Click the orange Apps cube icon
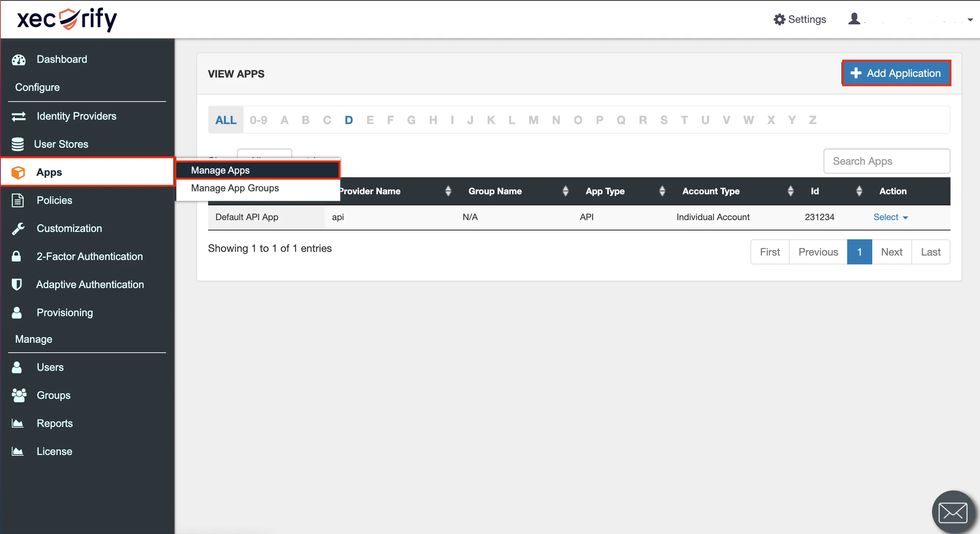Viewport: 980px width, 534px height. point(18,172)
